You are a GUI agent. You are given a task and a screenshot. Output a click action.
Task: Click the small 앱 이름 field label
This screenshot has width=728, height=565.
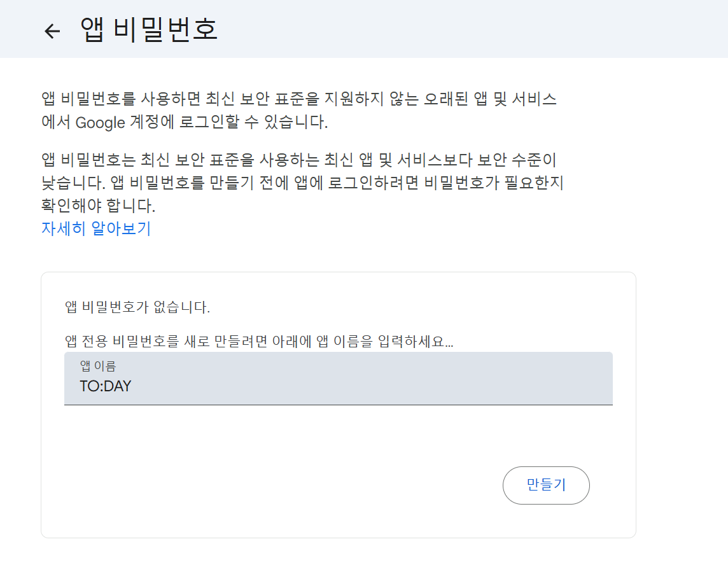pos(98,366)
